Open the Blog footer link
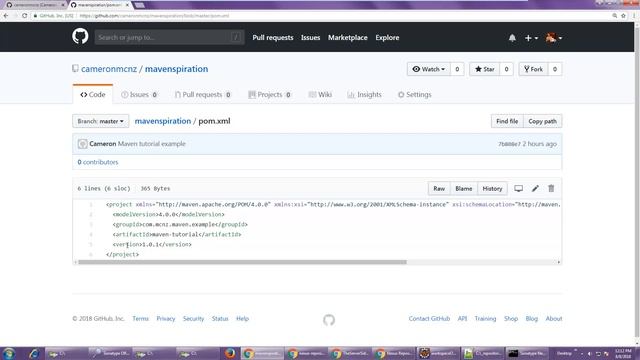This screenshot has width=640, height=360. [531, 318]
